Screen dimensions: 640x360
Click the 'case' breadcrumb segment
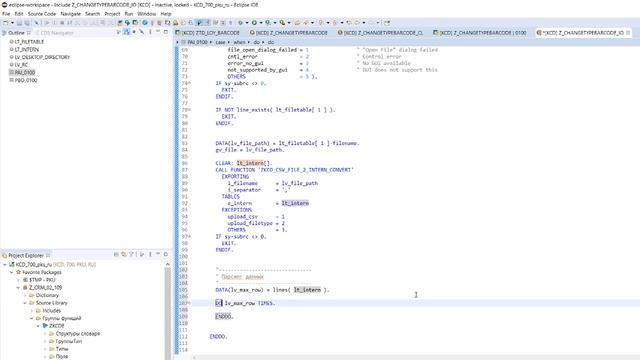[x=220, y=42]
